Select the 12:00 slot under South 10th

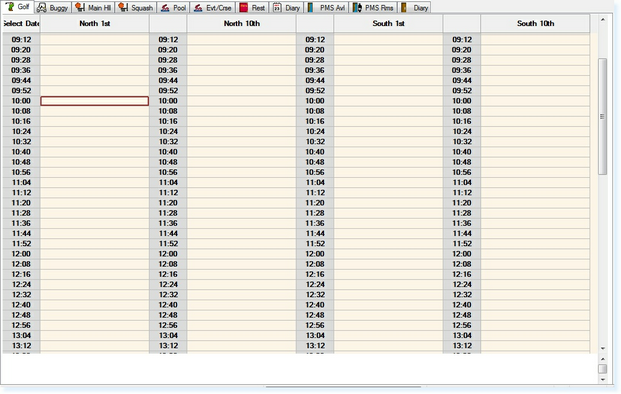535,254
